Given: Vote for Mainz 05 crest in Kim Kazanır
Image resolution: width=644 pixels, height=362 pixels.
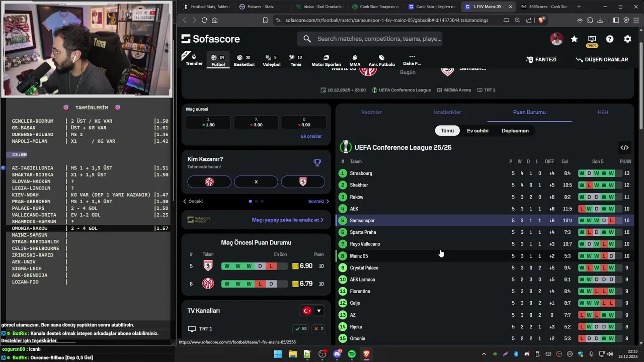Looking at the screenshot, I should [x=209, y=182].
